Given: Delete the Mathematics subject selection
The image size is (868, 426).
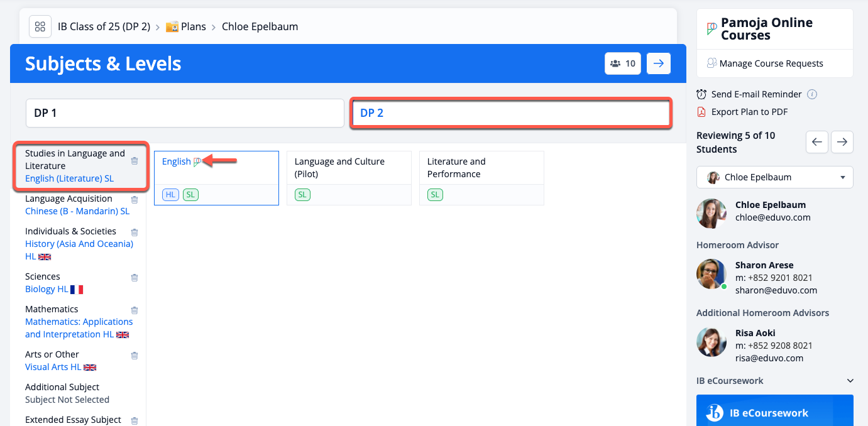Looking at the screenshot, I should click(134, 310).
